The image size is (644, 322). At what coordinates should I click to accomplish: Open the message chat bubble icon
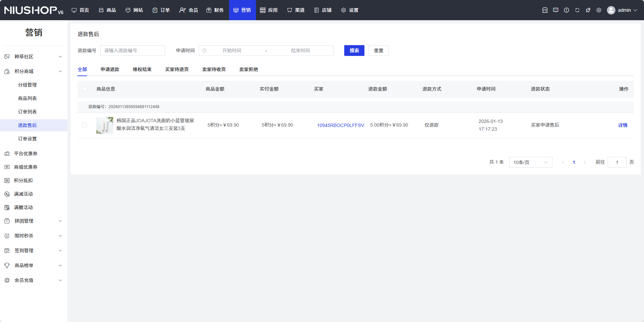555,10
